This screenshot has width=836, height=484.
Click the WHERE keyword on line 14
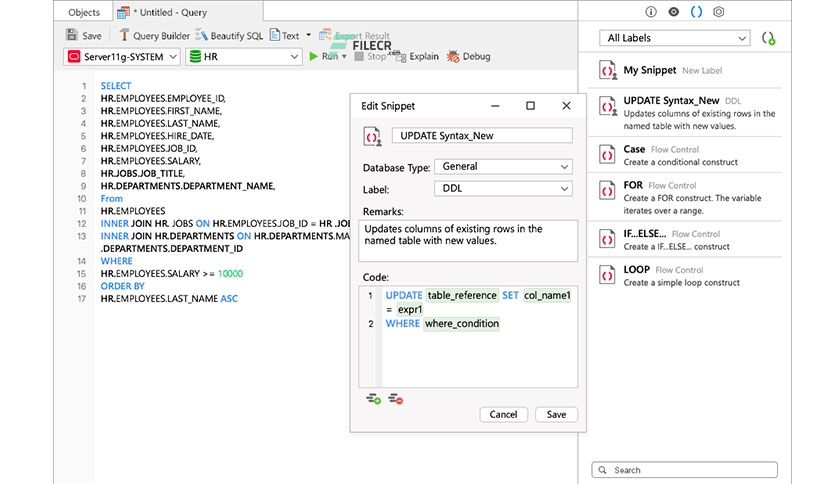[x=116, y=261]
